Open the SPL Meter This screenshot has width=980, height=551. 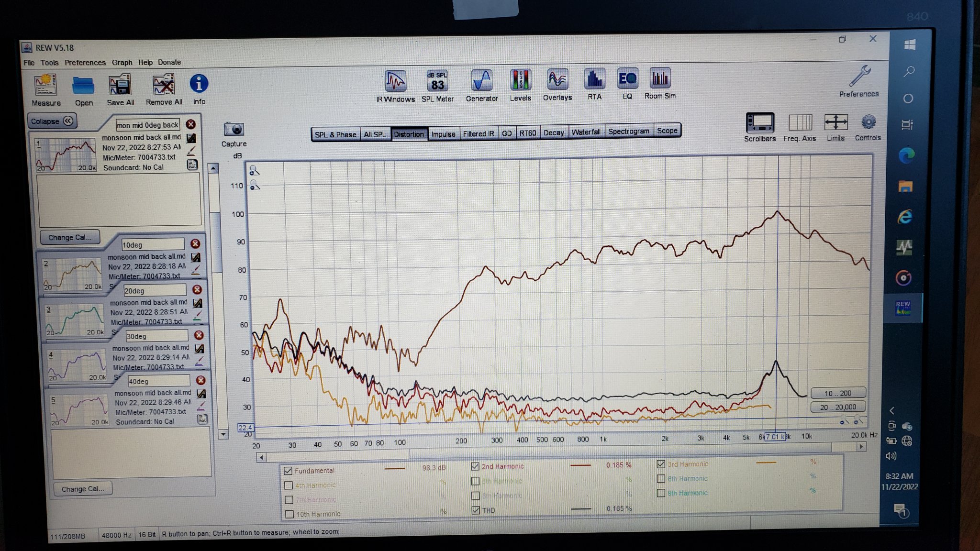coord(437,86)
